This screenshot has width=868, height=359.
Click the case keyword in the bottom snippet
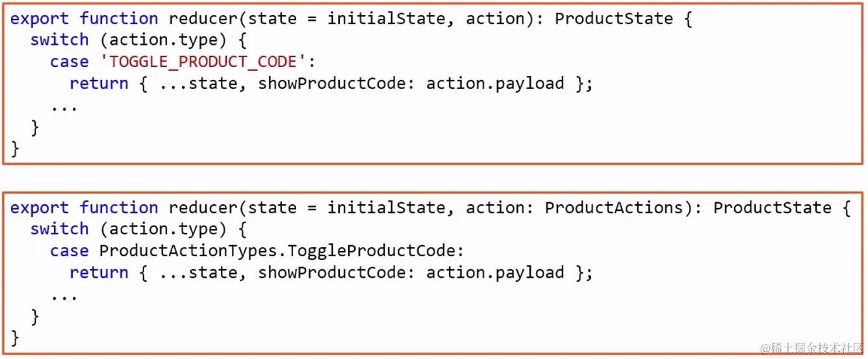tap(69, 251)
